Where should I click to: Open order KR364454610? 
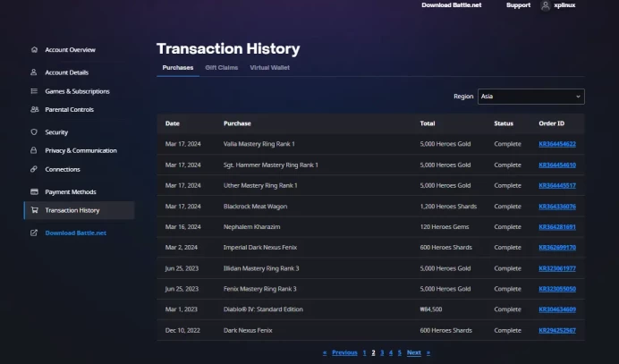click(x=557, y=165)
